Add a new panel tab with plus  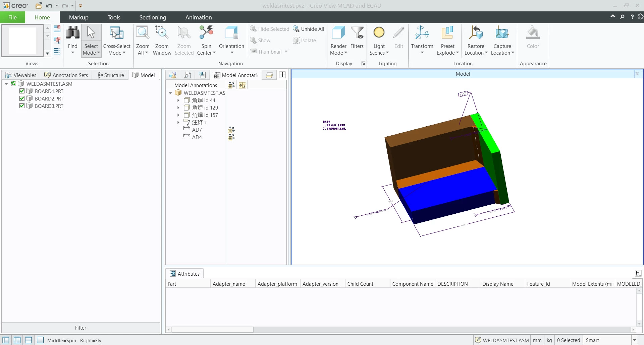tap(282, 75)
